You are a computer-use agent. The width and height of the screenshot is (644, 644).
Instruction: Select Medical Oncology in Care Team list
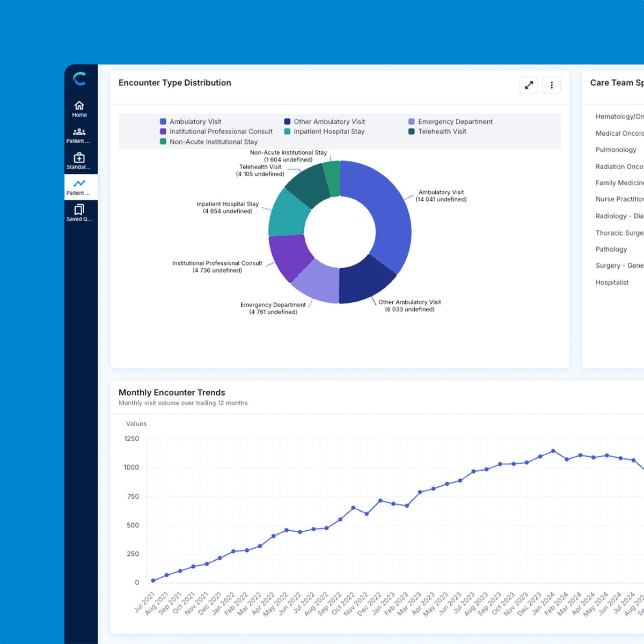(619, 134)
